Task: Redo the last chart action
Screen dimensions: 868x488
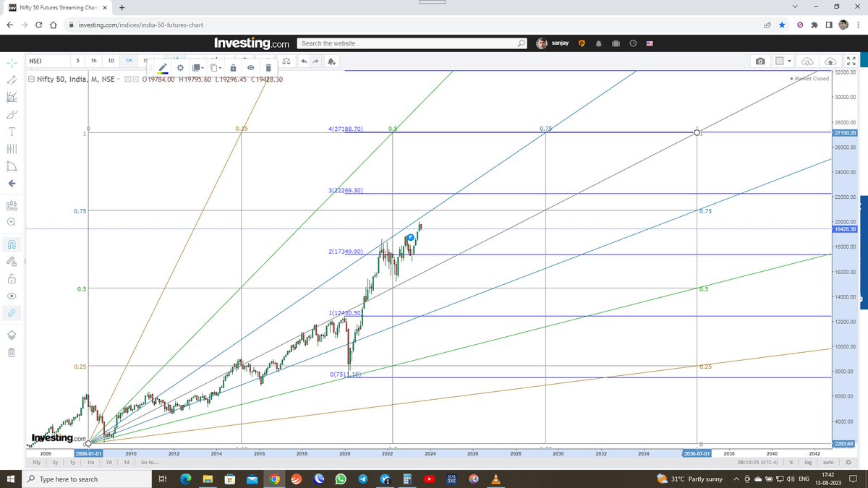Action: pos(316,61)
